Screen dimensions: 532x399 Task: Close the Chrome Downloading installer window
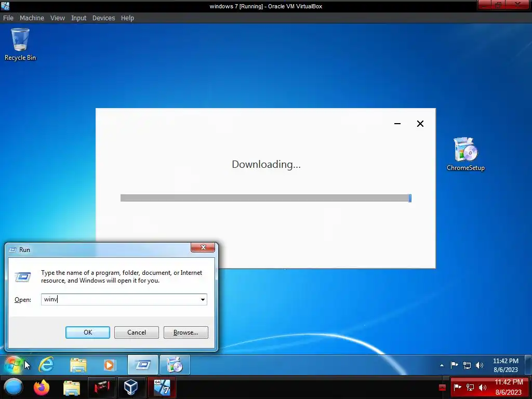coord(420,124)
